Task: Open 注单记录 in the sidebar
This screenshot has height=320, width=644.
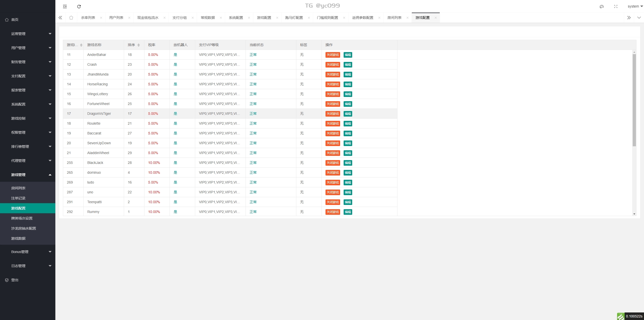Action: (18, 198)
